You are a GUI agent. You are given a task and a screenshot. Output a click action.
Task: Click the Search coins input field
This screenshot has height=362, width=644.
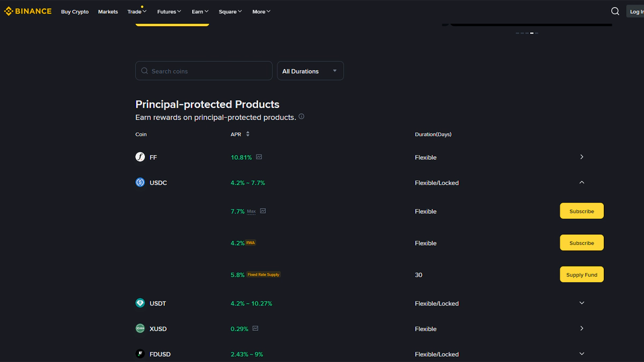204,71
